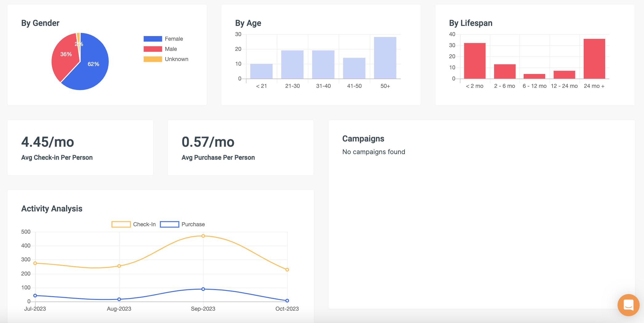Select the < 21 bar in By Age

[x=261, y=71]
